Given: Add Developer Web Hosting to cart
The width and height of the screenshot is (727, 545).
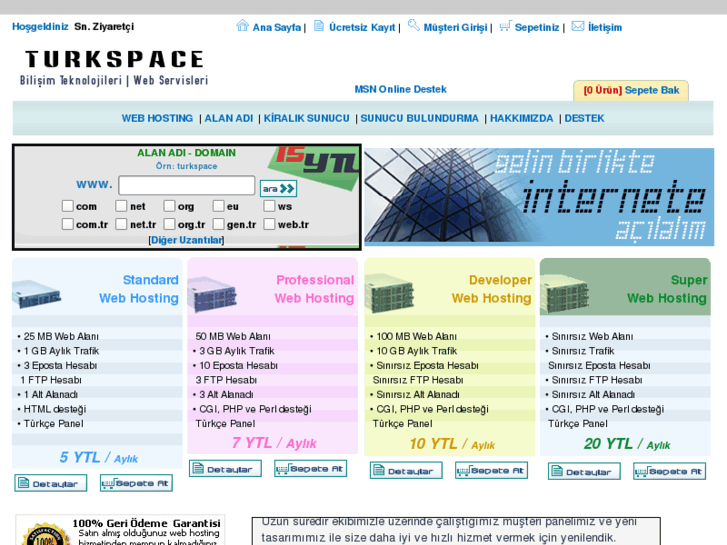Looking at the screenshot, I should (x=491, y=470).
